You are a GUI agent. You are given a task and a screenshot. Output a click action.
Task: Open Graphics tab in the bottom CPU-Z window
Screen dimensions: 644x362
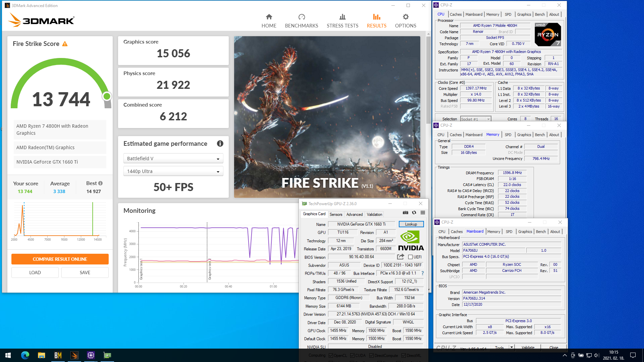click(x=525, y=232)
